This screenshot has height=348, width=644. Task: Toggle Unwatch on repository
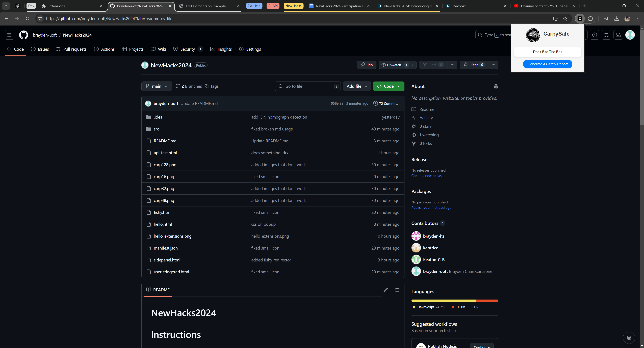coord(394,65)
